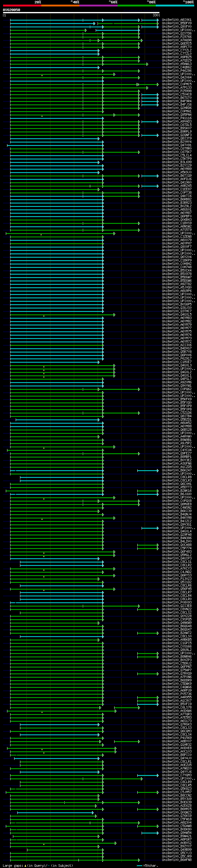The width and height of the screenshot is (197, 868).
Task: Open hit UniRef100_A7AQ98
Action: point(176,40)
